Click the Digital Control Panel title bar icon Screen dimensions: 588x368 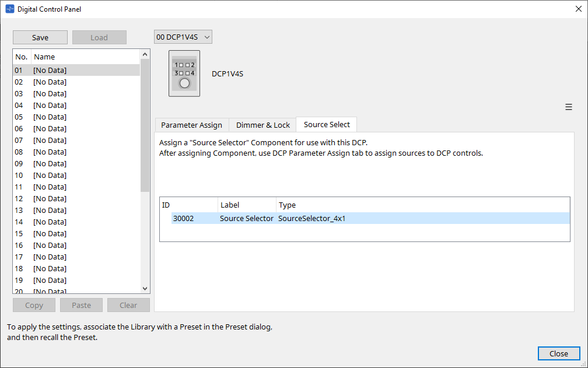point(9,9)
